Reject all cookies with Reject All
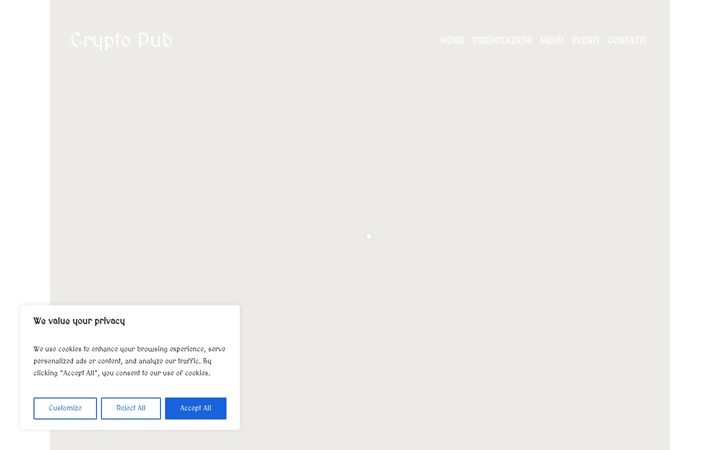Image resolution: width=720 pixels, height=450 pixels. click(x=131, y=408)
